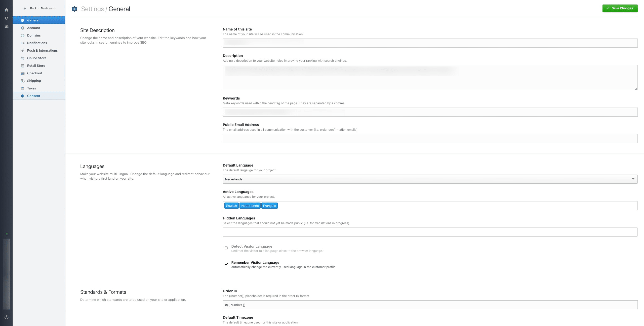Open the Consent settings section
Viewport: 644px width, 326px height.
click(x=34, y=96)
